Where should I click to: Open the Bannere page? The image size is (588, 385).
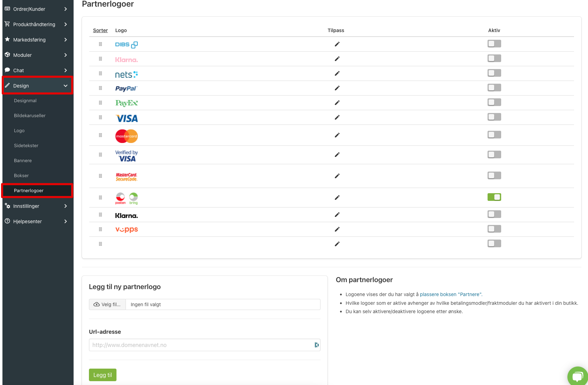tap(23, 161)
